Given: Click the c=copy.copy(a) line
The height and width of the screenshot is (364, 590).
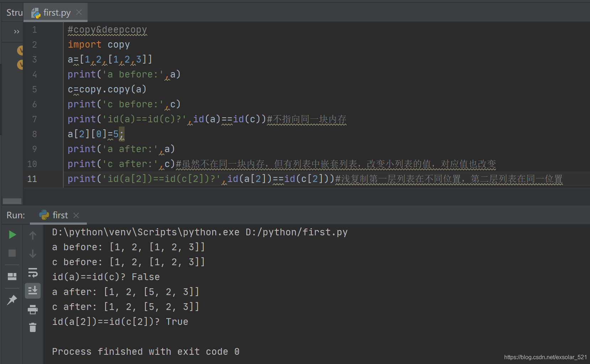Looking at the screenshot, I should point(107,89).
